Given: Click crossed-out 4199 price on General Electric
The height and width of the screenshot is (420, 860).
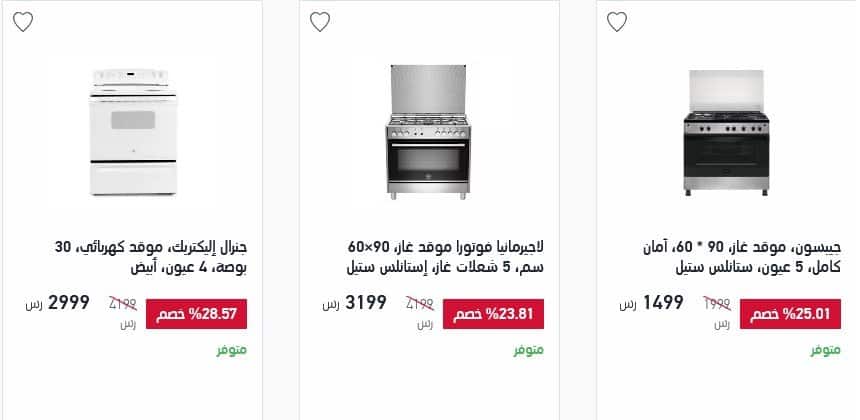Looking at the screenshot, I should point(123,304).
